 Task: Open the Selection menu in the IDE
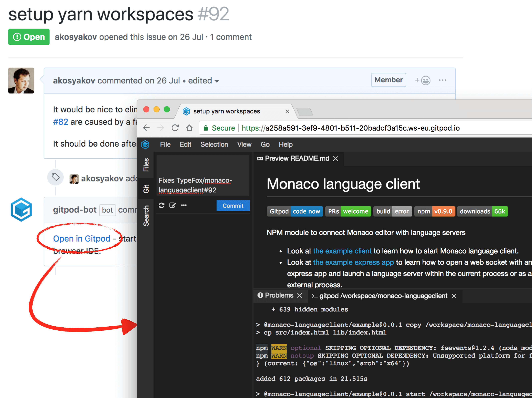click(214, 144)
